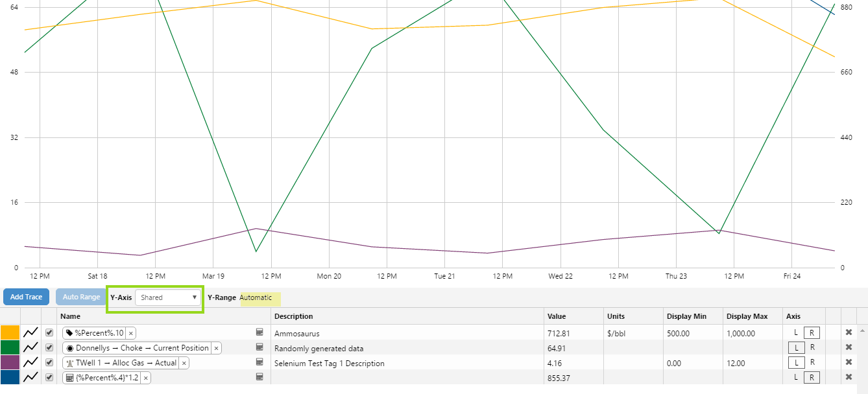Image resolution: width=868 pixels, height=394 pixels.
Task: Set Ammosaurus trace to left axis (L)
Action: coord(796,333)
